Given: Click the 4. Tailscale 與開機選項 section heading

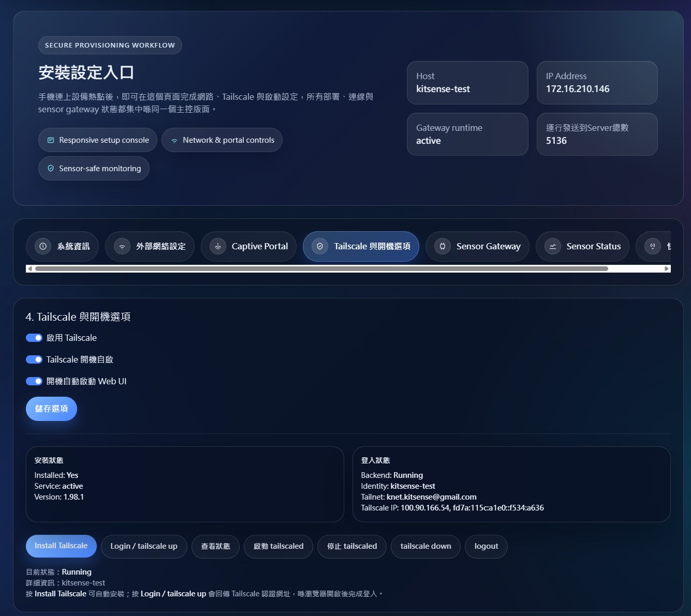Looking at the screenshot, I should coord(78,317).
